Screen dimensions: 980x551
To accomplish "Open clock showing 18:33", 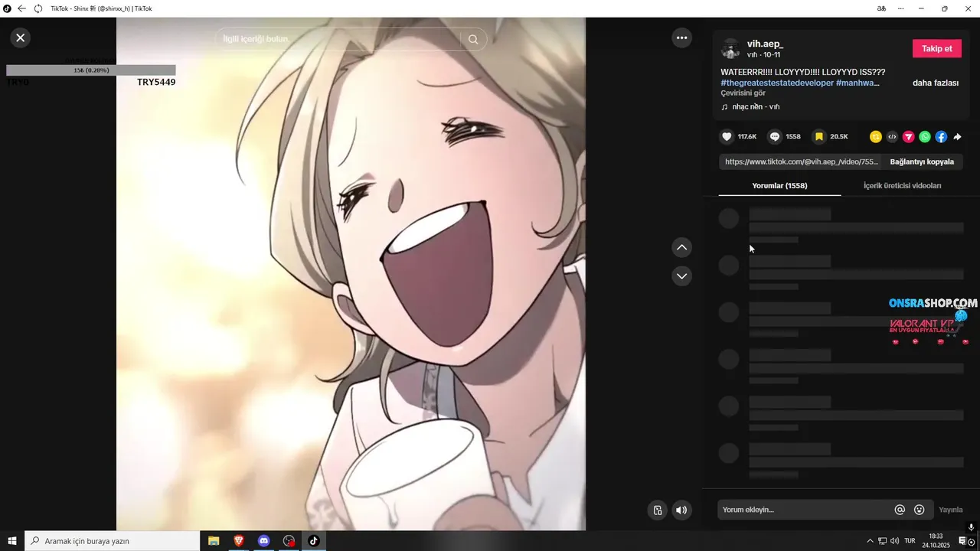I will pos(936,541).
